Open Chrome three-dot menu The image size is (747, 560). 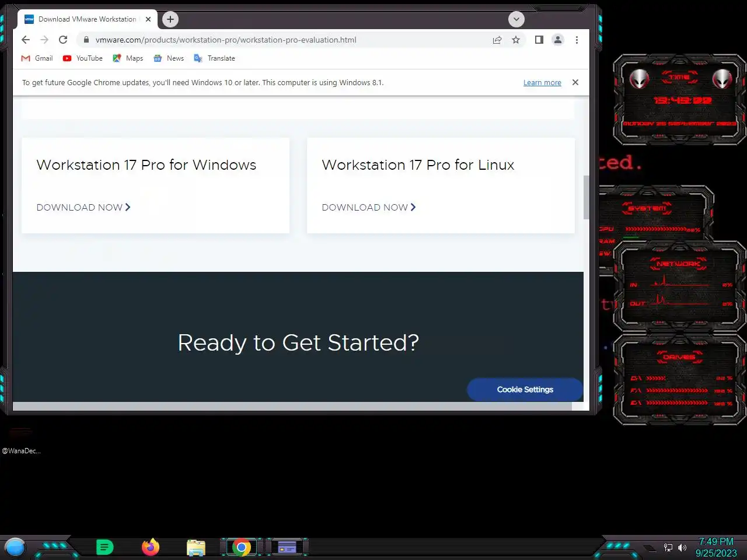577,40
